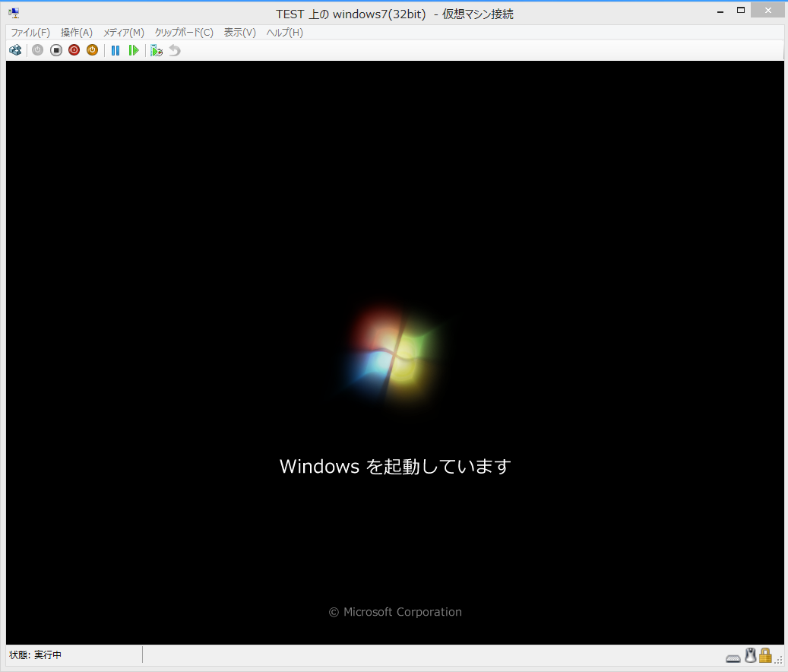
Task: Open the ヘルプ(H) menu
Action: (284, 33)
